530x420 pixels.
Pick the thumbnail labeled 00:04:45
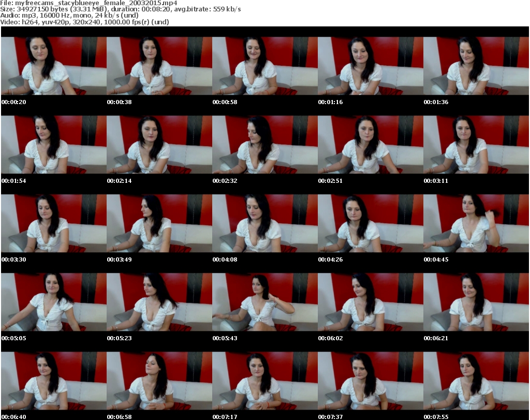476,223
